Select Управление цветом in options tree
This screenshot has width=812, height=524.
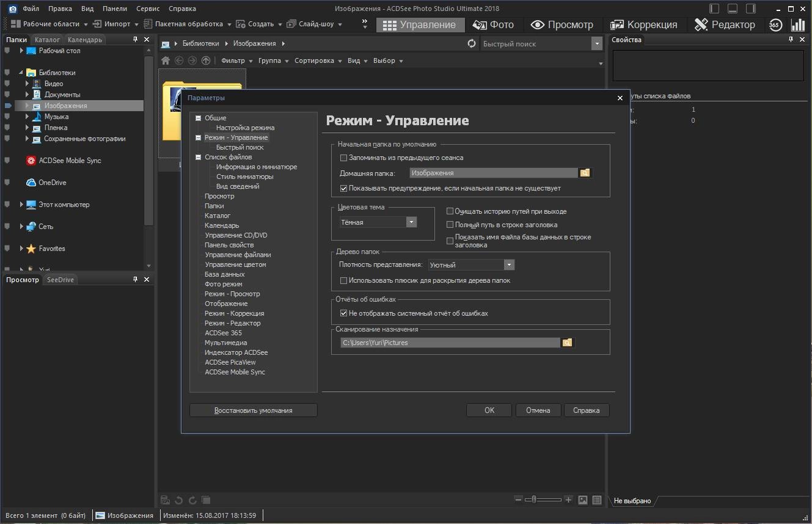point(235,264)
